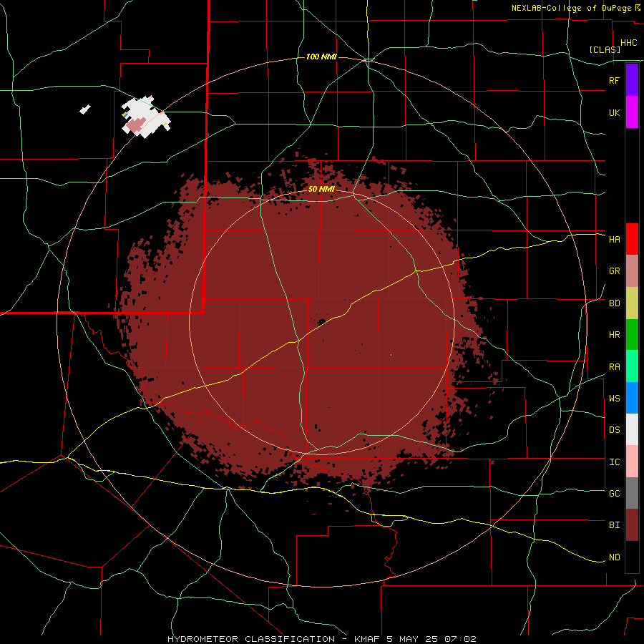Click the GC gray legend swatch
This screenshot has height=644, width=644.
pyautogui.click(x=632, y=493)
